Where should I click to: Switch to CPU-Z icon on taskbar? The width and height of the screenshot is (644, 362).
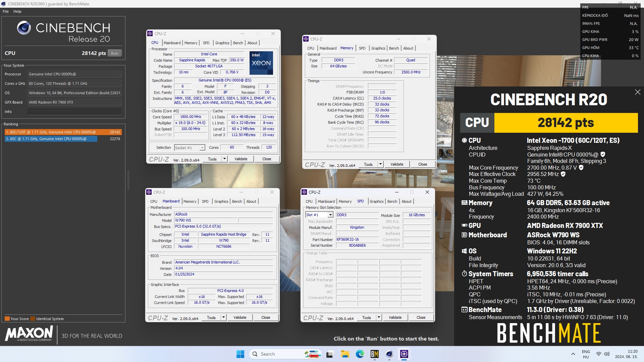point(404,354)
